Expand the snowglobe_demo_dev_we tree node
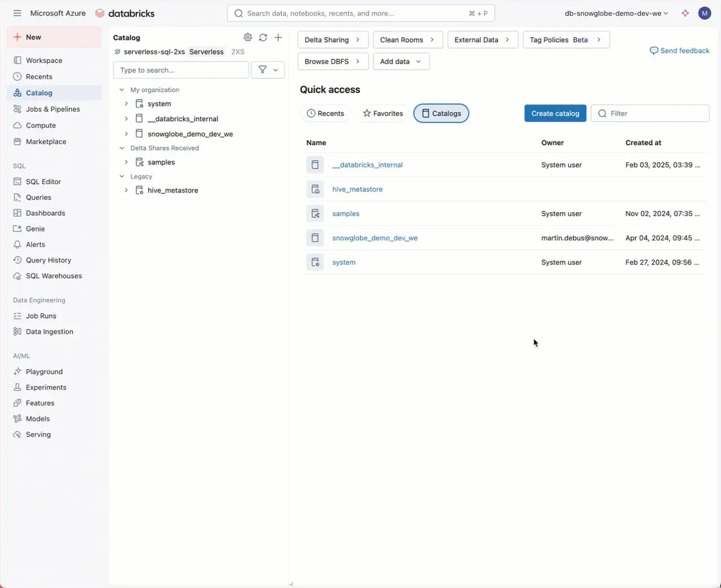Image resolution: width=721 pixels, height=588 pixels. point(126,134)
